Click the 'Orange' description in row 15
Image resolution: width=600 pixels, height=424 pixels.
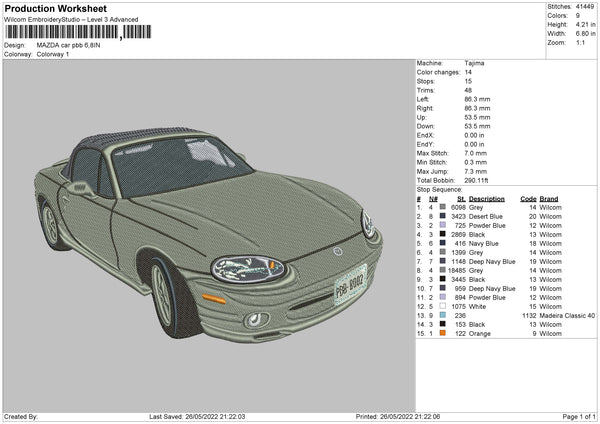pyautogui.click(x=479, y=333)
